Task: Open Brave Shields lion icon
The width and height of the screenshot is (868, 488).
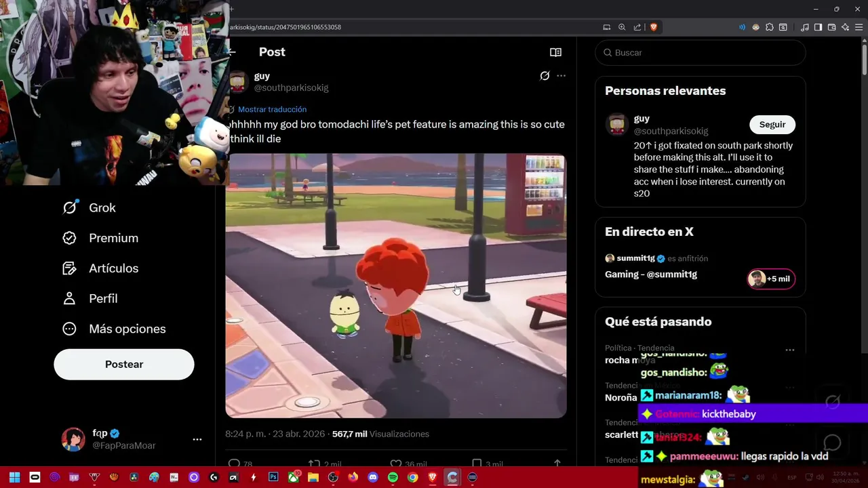Action: [x=654, y=27]
